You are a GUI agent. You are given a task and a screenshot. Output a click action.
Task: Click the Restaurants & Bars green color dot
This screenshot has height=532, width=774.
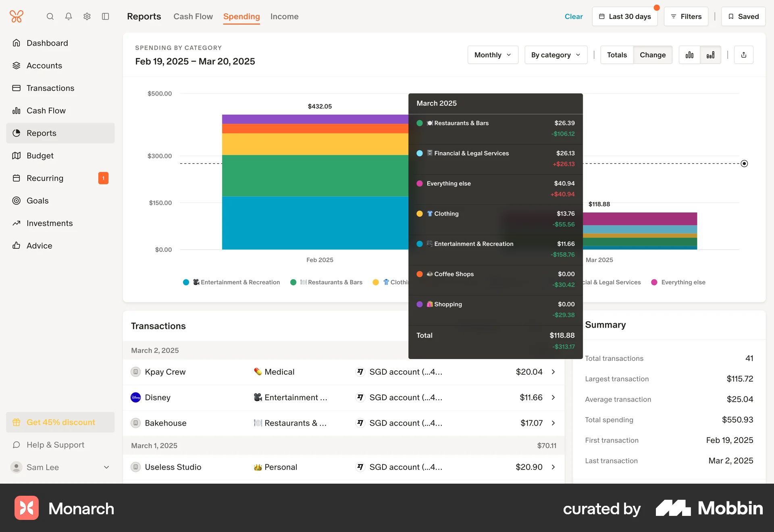pyautogui.click(x=293, y=282)
